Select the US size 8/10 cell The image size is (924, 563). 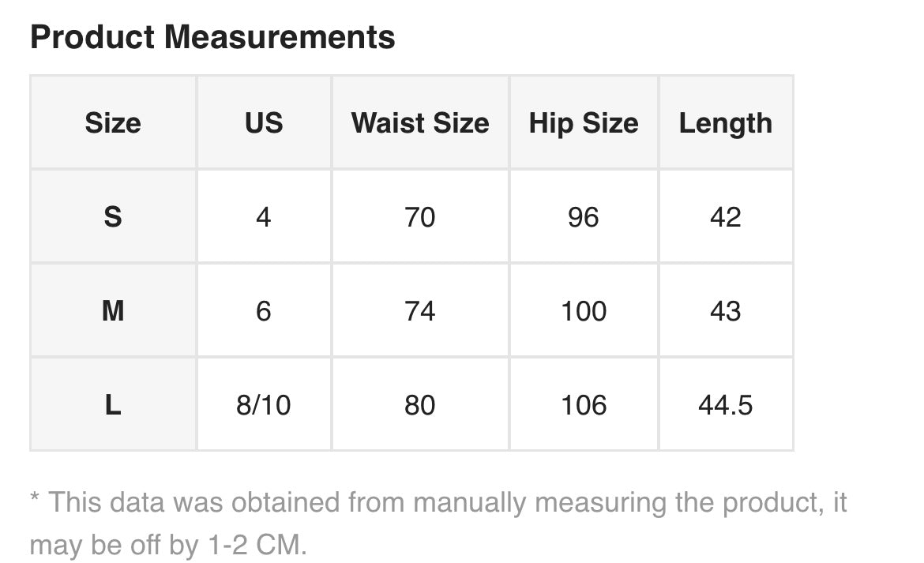pyautogui.click(x=264, y=405)
